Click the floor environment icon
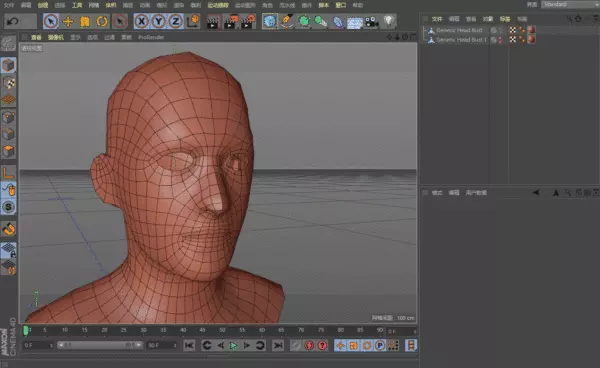This screenshot has height=368, width=600. (355, 22)
